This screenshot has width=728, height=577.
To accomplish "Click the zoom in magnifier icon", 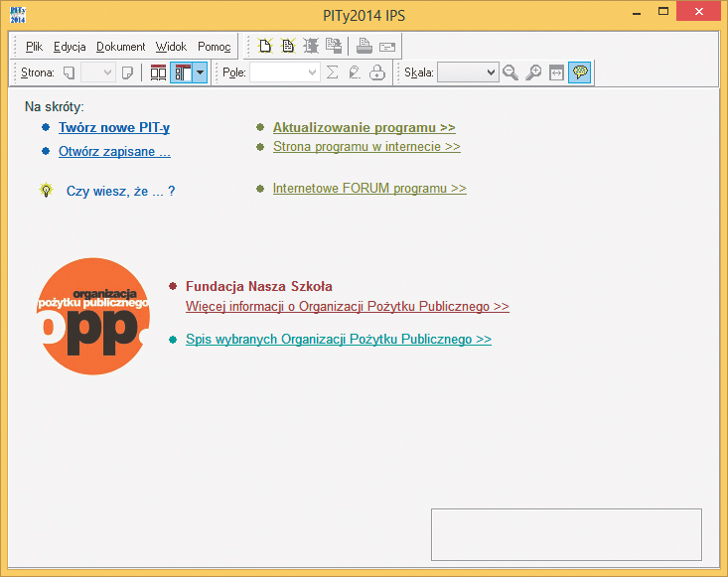I will 533,72.
